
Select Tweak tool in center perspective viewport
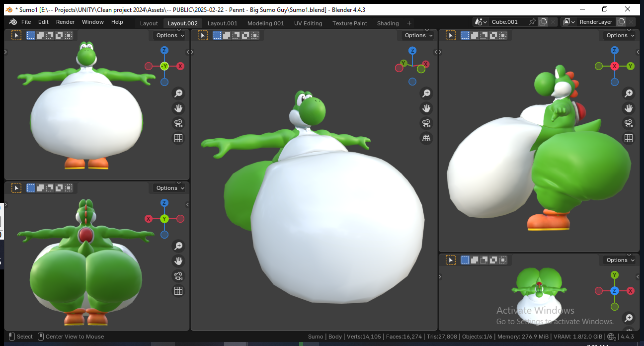click(x=203, y=35)
